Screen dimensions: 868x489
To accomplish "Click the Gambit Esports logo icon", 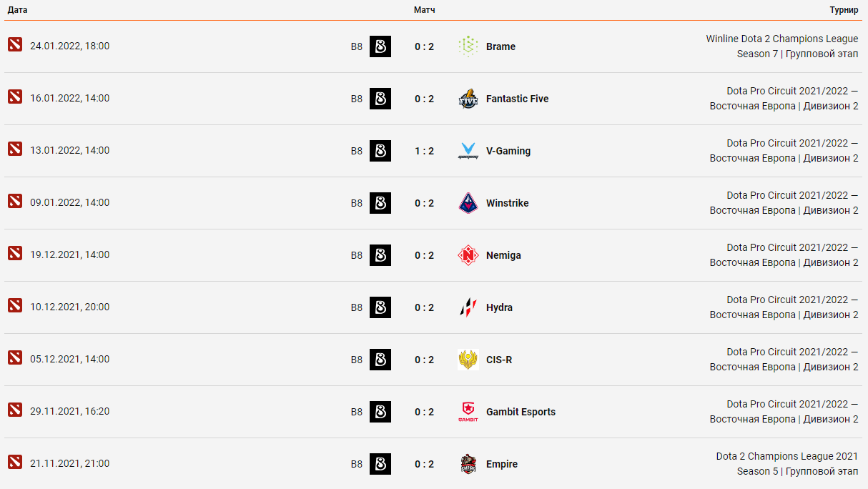I will (x=468, y=412).
